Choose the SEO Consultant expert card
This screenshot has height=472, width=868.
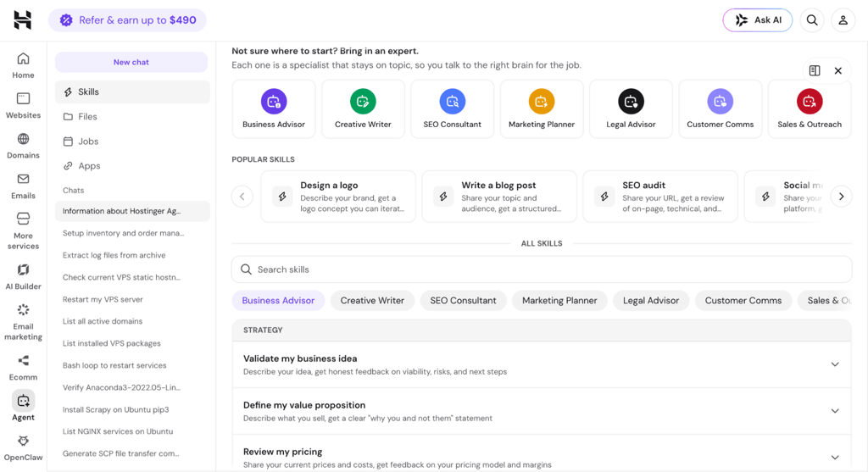click(453, 109)
